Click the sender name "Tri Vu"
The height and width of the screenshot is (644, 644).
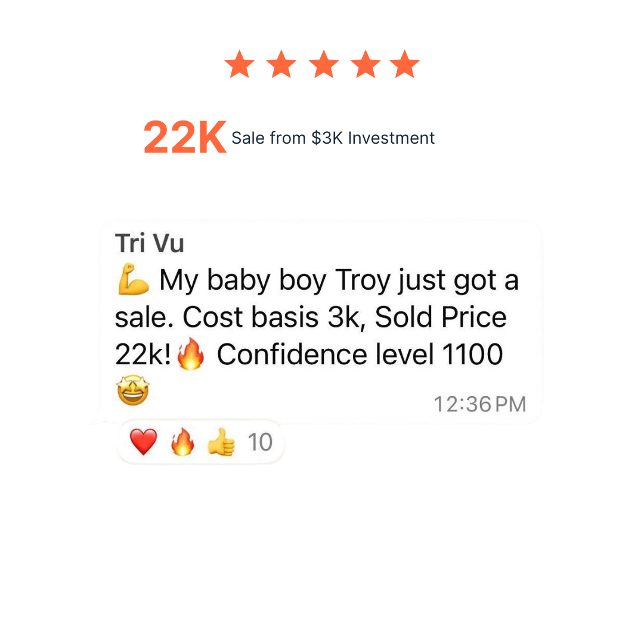point(150,244)
